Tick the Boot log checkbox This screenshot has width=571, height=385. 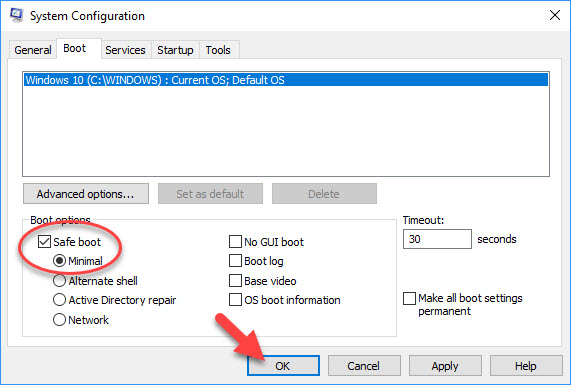tap(235, 261)
